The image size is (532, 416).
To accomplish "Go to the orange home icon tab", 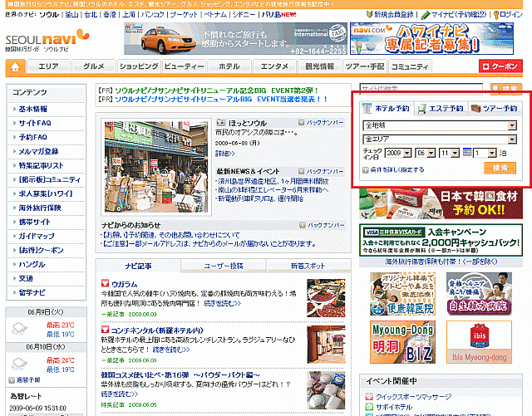I will tap(15, 66).
